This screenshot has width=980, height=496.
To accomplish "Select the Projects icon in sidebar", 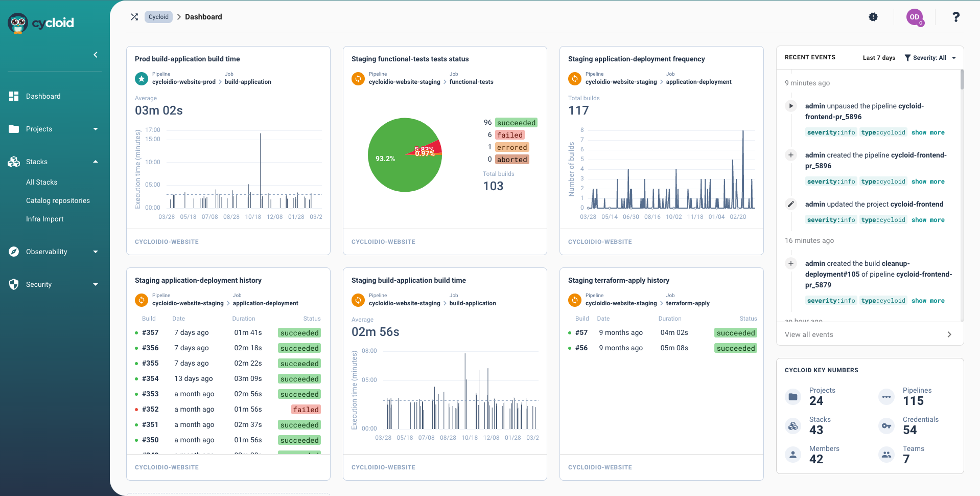I will [14, 129].
